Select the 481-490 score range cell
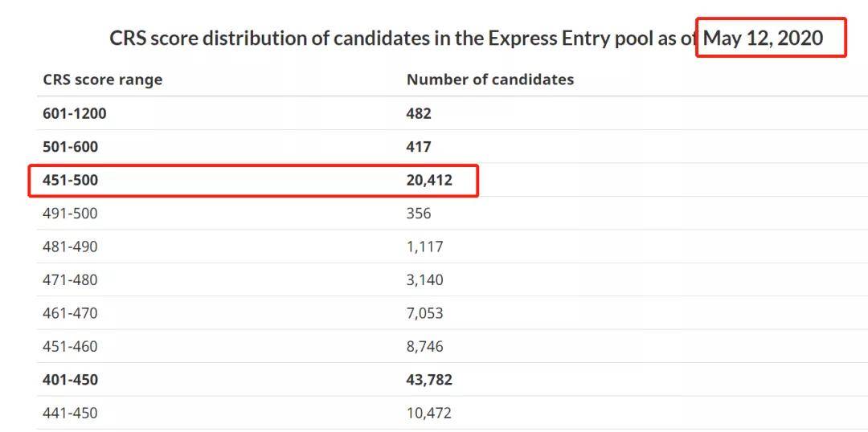 tap(70, 247)
